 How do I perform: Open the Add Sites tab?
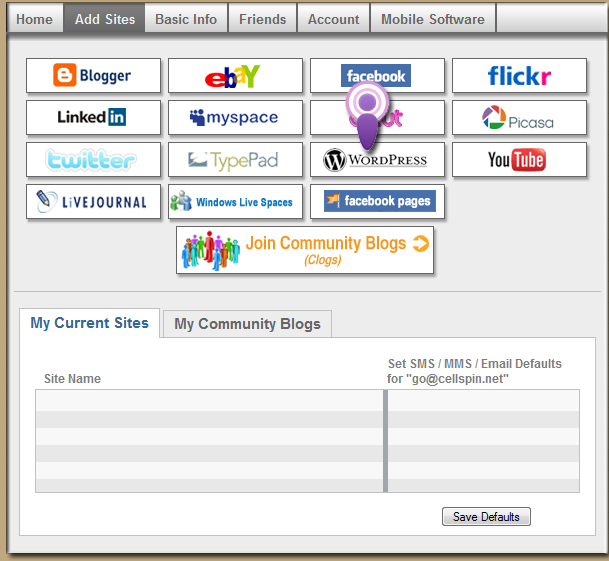point(104,18)
